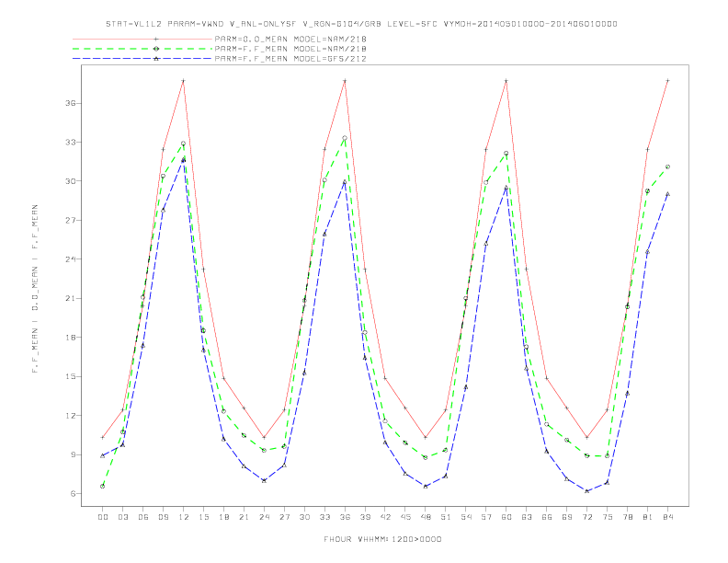Click forecast hour label 21 on horizontal axis
Image resolution: width=728 pixels, height=563 pixels.
coord(244,517)
